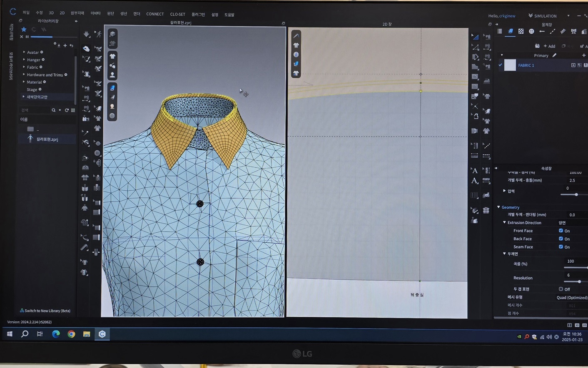588x368 pixels.
Task: Click the library grid view icon
Action: click(73, 110)
